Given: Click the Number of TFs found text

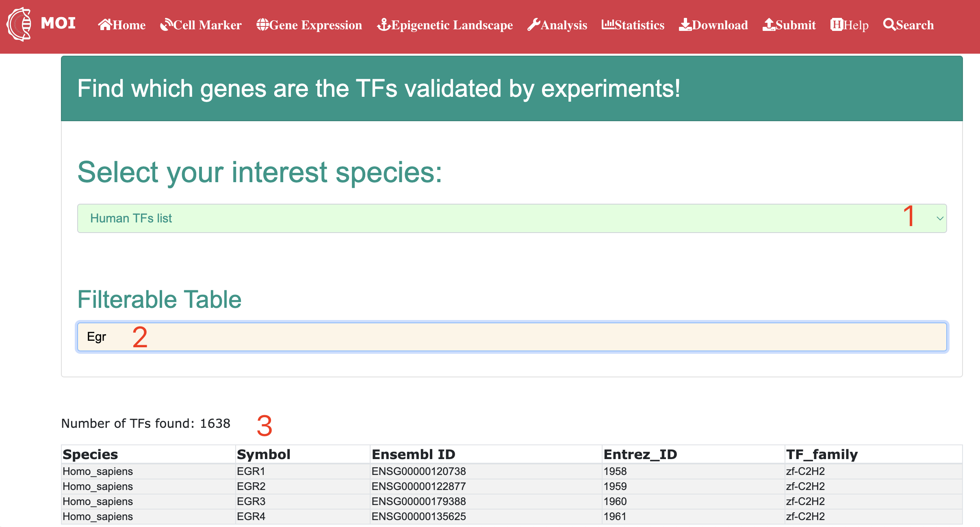Looking at the screenshot, I should point(146,423).
